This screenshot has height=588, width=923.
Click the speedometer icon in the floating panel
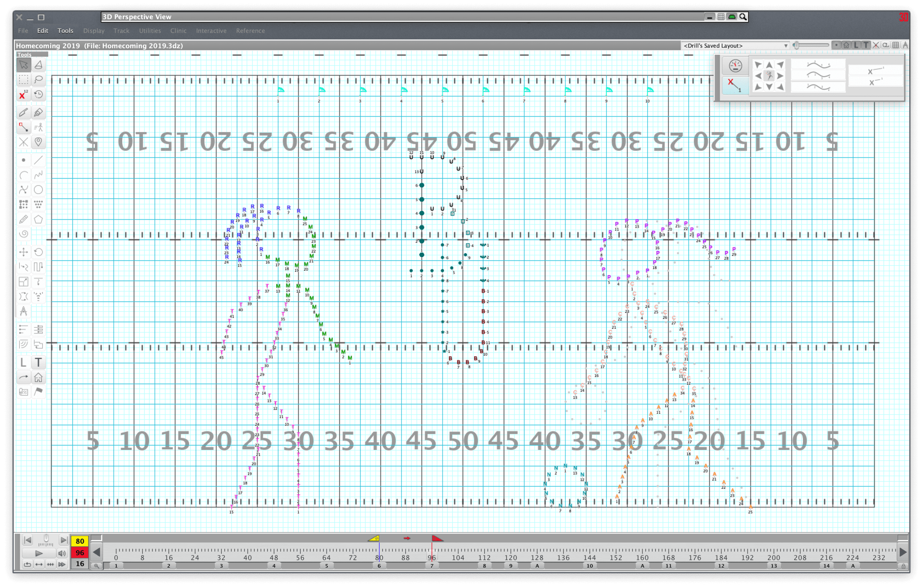coord(735,66)
